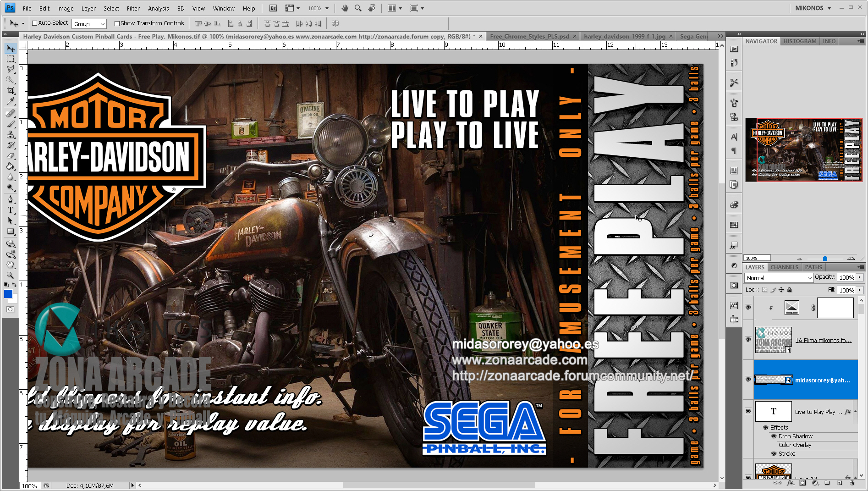Viewport: 868px width, 491px height.
Task: Select the Pen tool
Action: (11, 199)
